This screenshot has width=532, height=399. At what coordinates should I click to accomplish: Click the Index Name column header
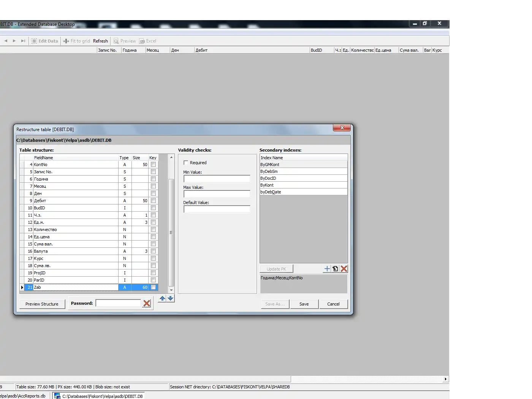304,158
